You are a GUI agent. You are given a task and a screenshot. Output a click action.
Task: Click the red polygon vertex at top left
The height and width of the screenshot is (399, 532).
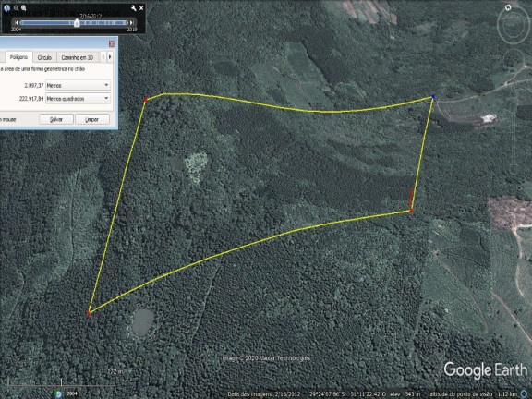point(146,100)
